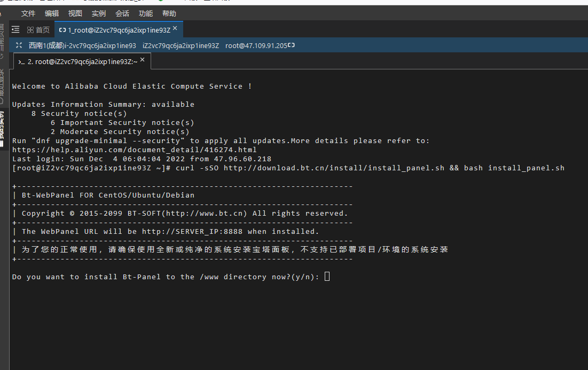Open the 实例 (Instance) menu
588x370 pixels.
click(x=99, y=13)
